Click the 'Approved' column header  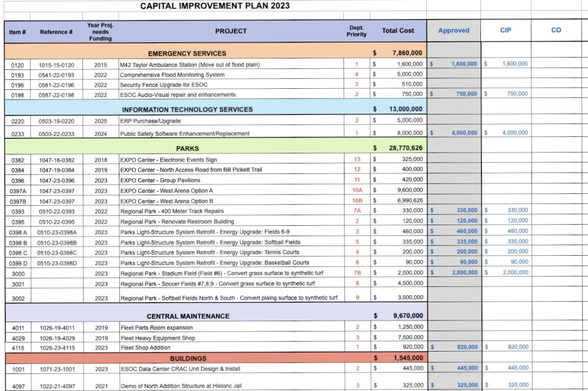(x=454, y=31)
